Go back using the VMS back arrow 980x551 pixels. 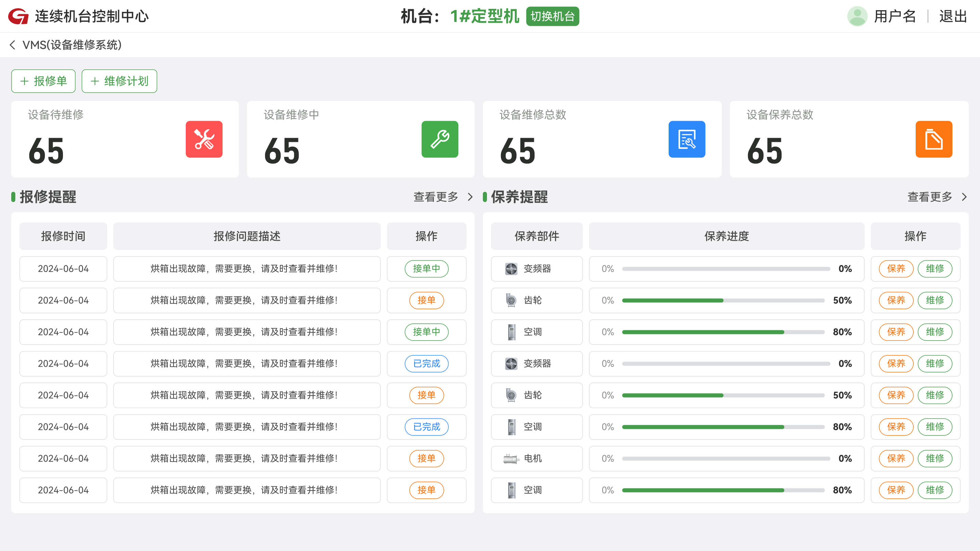click(x=13, y=45)
